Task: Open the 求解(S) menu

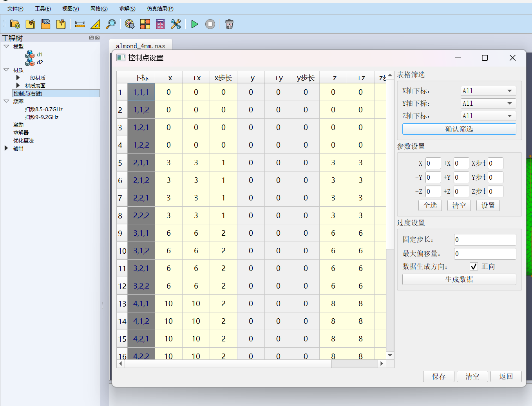Action: (127, 9)
